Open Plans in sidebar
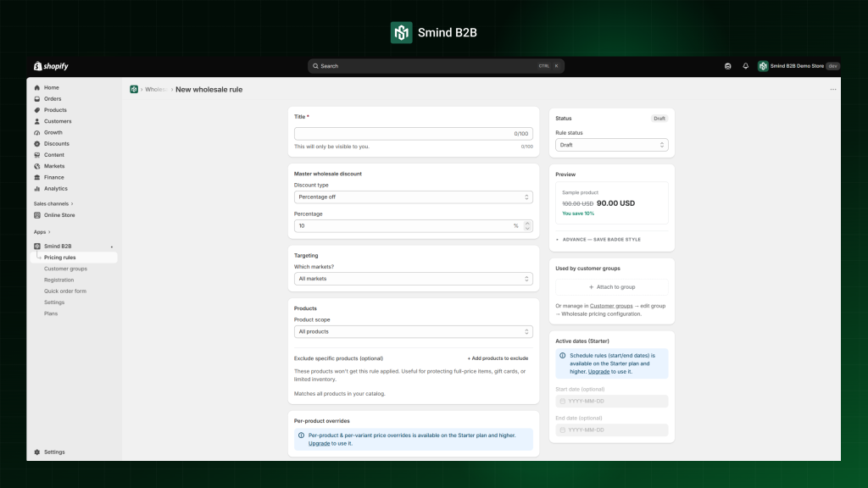Viewport: 868px width, 488px height. pos(50,313)
